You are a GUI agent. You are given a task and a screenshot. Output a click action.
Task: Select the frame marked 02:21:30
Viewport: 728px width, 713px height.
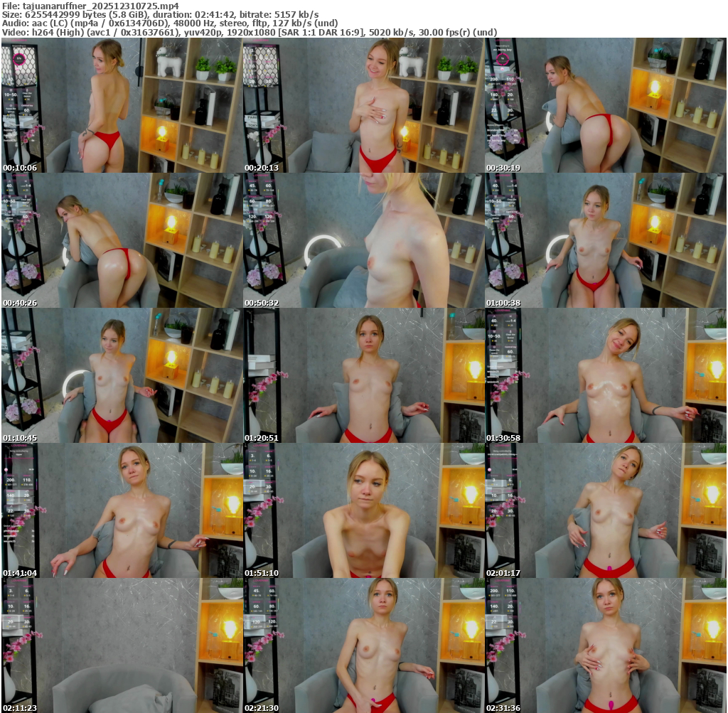363,645
